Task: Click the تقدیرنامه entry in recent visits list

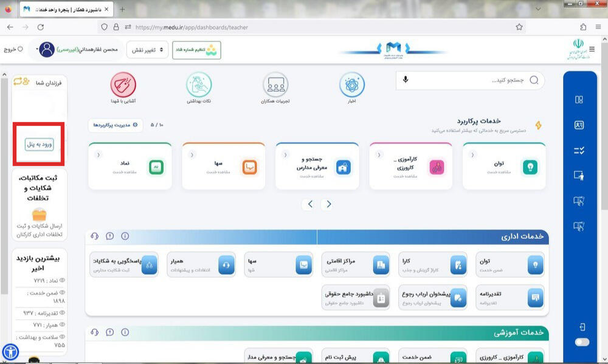Action: click(x=44, y=313)
